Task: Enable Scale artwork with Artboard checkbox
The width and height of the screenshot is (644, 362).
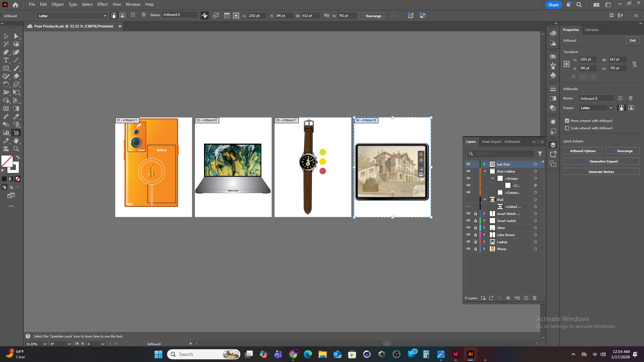Action: 567,128
